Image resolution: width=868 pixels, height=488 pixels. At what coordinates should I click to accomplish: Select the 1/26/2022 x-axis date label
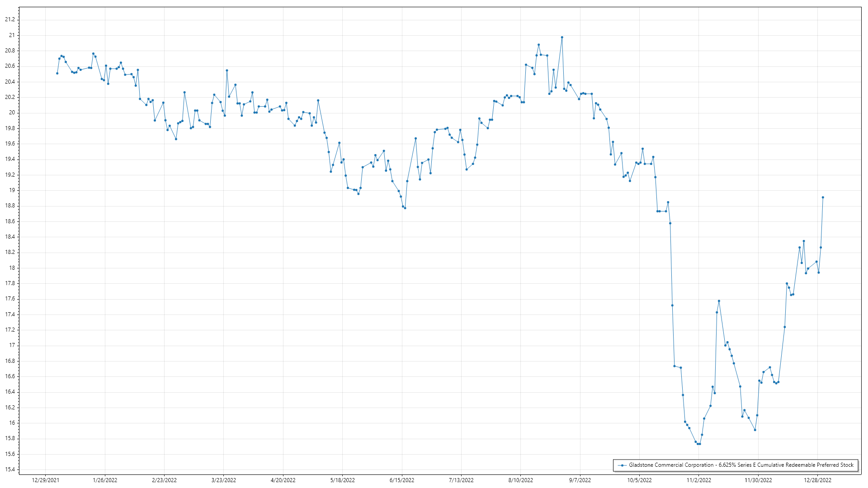point(105,480)
